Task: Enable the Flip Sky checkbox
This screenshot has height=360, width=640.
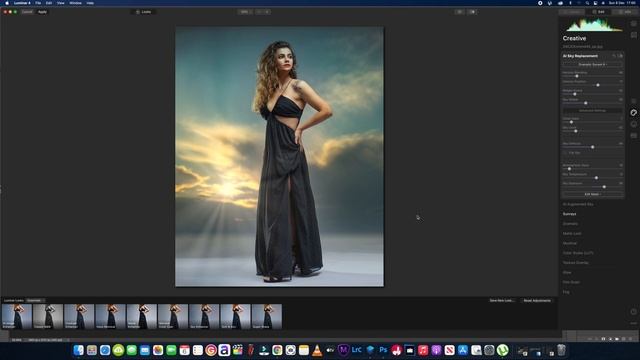Action: pyautogui.click(x=565, y=153)
